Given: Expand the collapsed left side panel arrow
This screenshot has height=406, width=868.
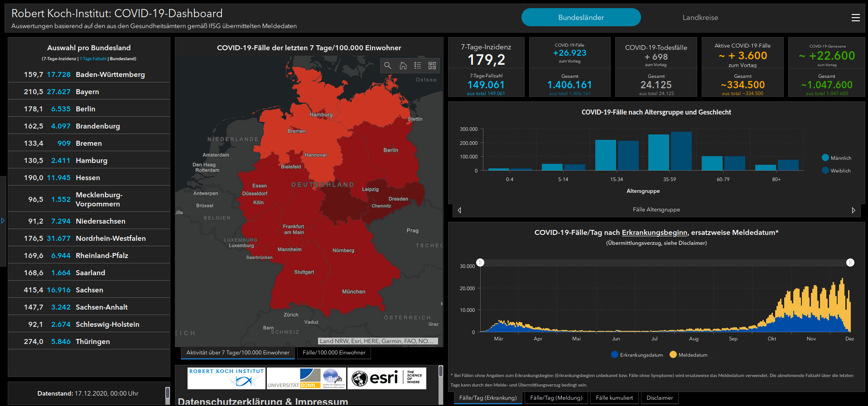Looking at the screenshot, I should tap(3, 221).
